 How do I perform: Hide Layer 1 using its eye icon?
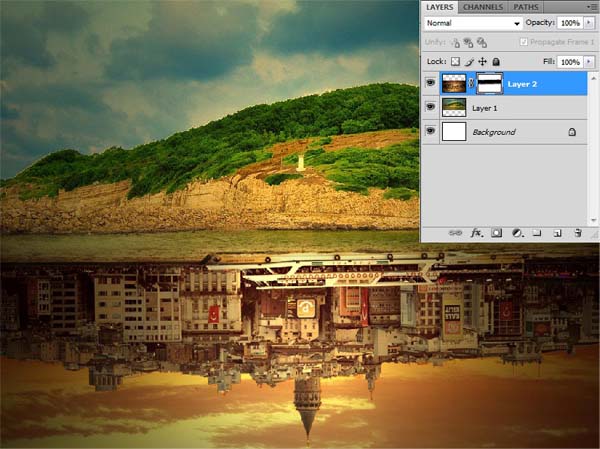[x=430, y=107]
